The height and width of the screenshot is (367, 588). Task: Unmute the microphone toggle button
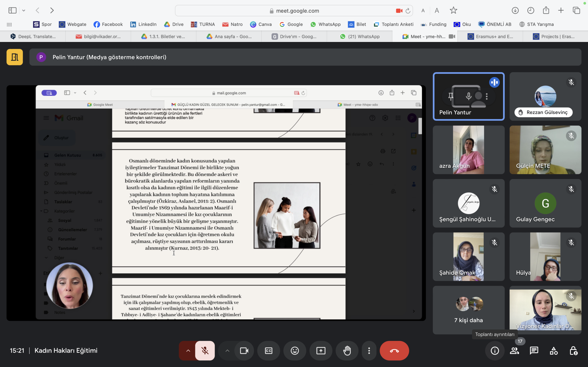[x=205, y=350]
